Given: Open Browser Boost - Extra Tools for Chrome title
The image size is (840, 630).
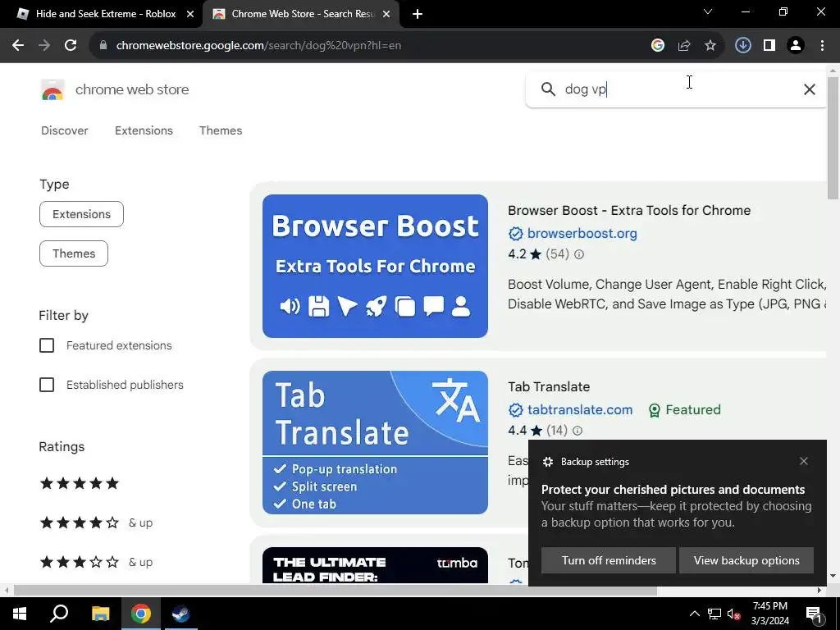Looking at the screenshot, I should click(629, 211).
